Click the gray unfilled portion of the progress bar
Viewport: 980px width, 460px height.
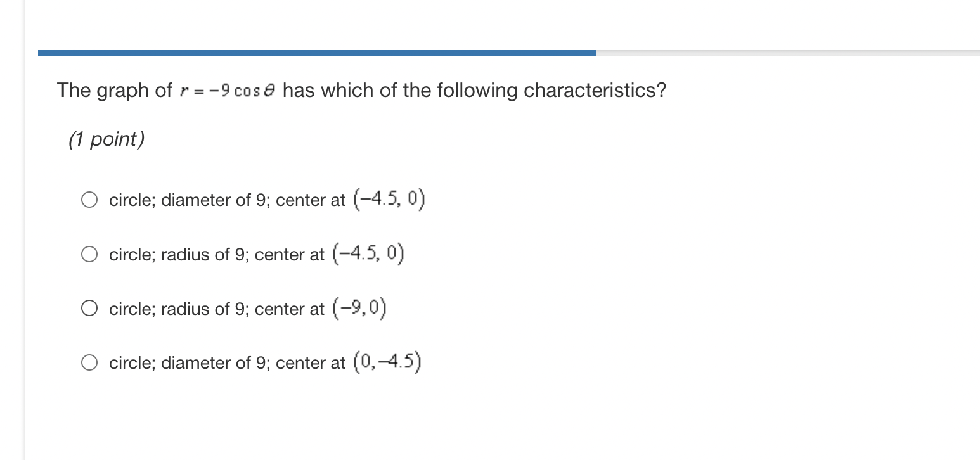(x=786, y=52)
